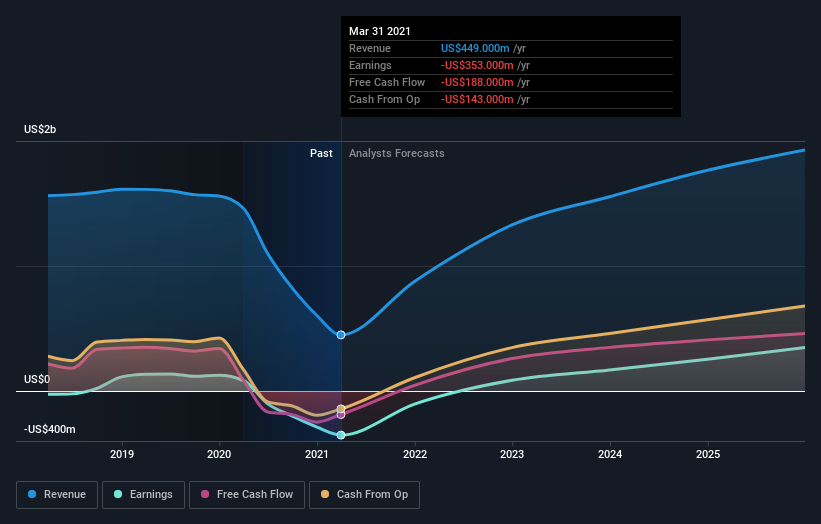Image resolution: width=821 pixels, height=524 pixels.
Task: Click the pink Free Cash Flow data point
Action: click(341, 415)
